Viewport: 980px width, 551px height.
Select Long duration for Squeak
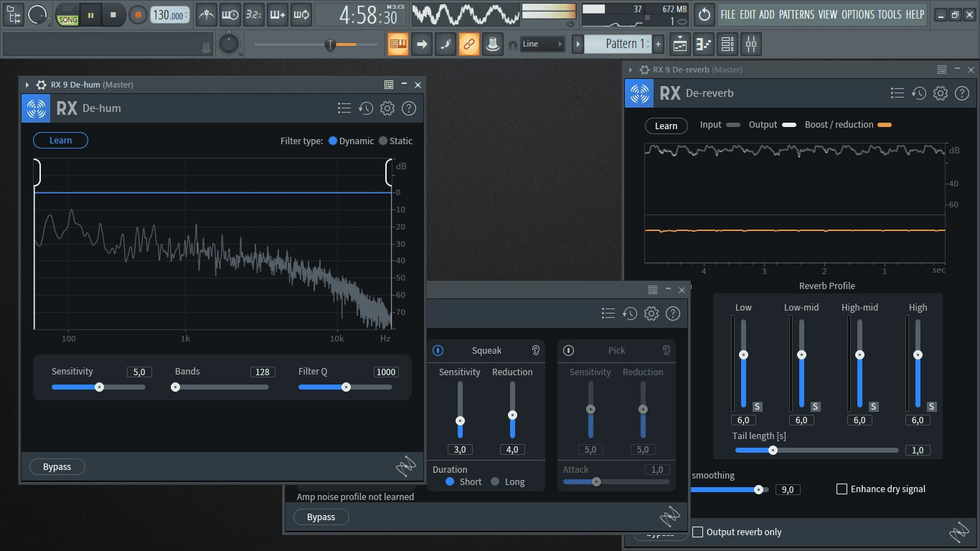pos(495,481)
